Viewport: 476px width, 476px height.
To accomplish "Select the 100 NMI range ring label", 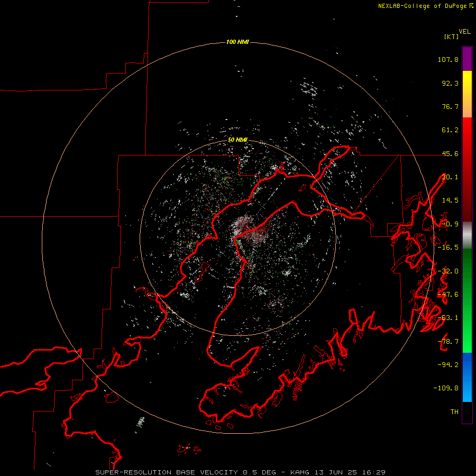I will click(x=237, y=42).
